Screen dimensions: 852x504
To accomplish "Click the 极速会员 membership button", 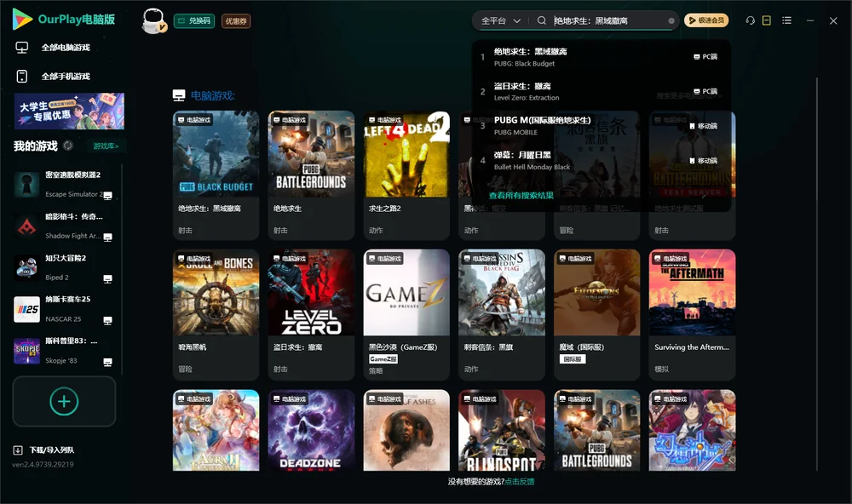I will (x=706, y=20).
